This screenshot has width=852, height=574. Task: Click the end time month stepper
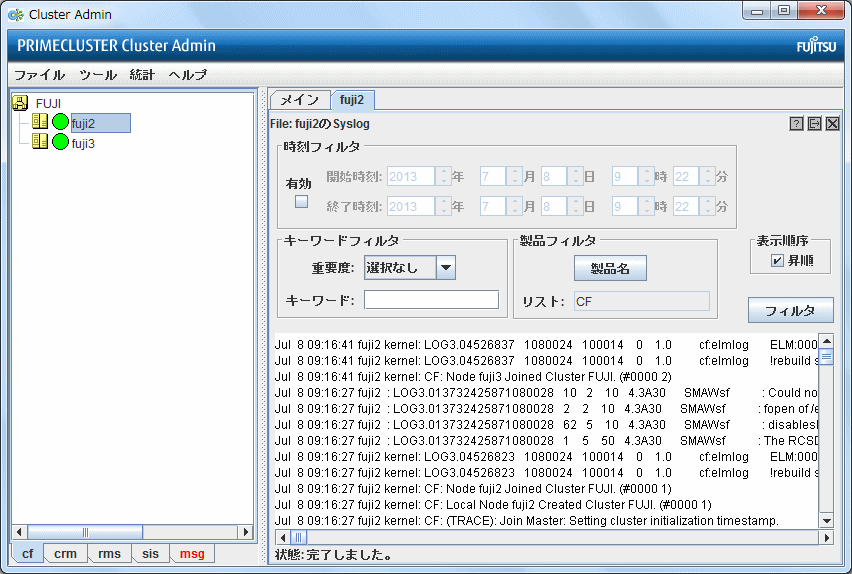click(x=514, y=206)
